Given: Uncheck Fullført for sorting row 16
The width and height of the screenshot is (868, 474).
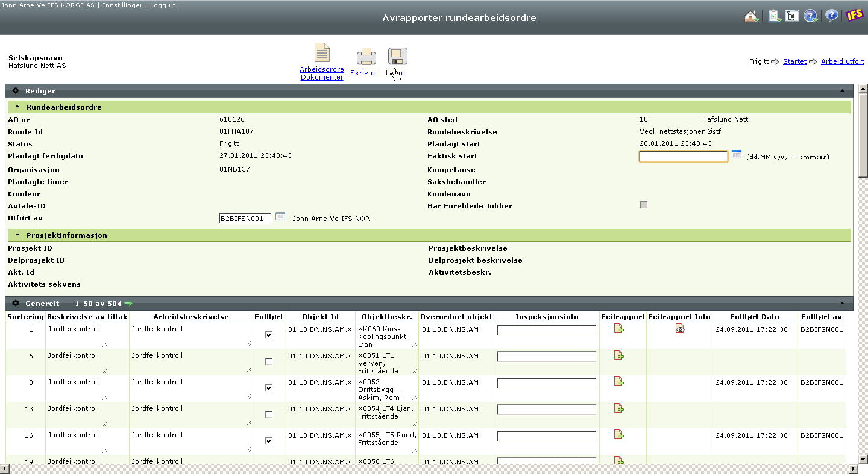Looking at the screenshot, I should pos(269,441).
